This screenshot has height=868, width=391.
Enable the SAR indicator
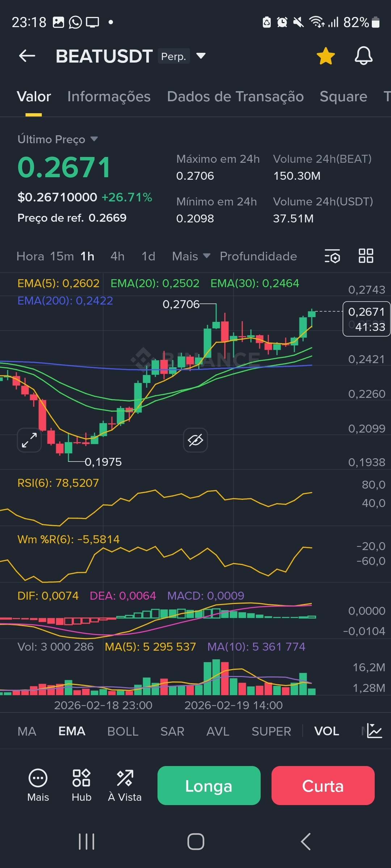(x=172, y=731)
